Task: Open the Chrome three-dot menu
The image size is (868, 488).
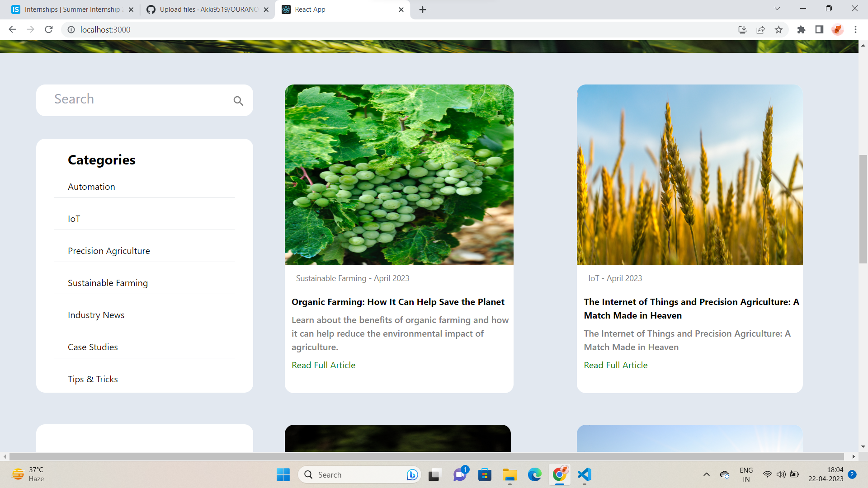Action: click(x=855, y=30)
